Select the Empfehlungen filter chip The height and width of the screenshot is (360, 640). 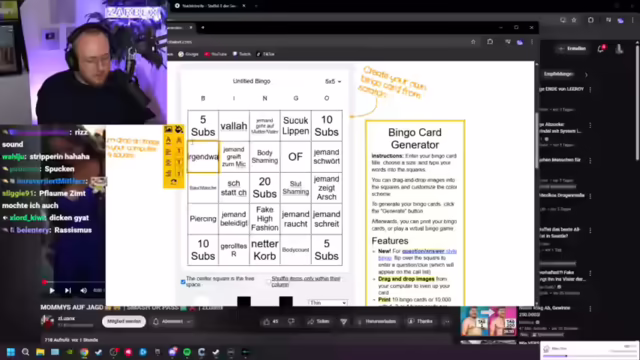(x=559, y=74)
